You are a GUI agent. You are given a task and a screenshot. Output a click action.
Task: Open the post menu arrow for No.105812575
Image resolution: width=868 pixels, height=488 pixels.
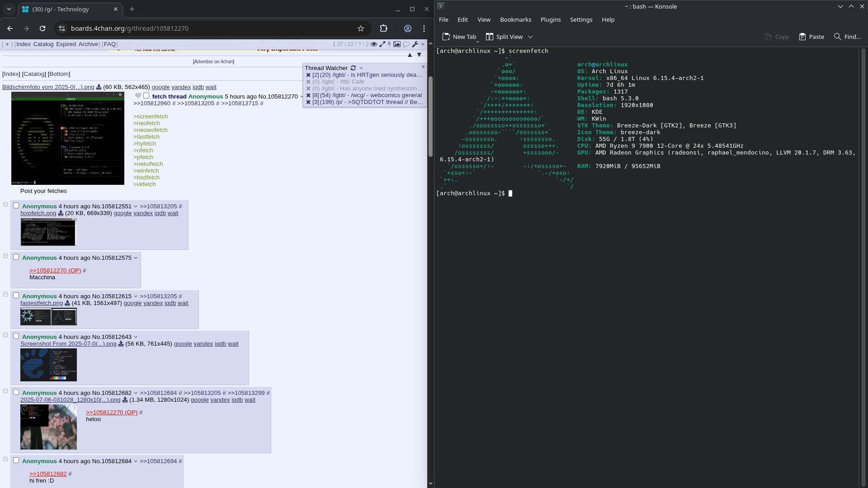[x=136, y=258]
